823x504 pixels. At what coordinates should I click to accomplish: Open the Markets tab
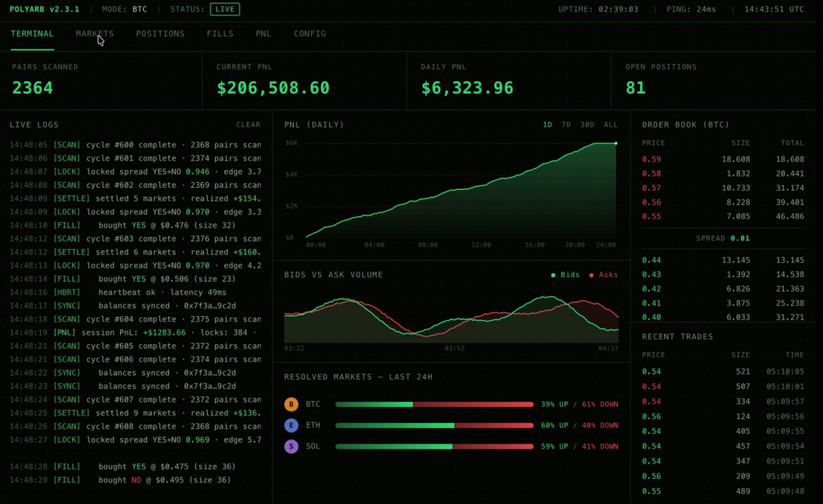point(95,34)
